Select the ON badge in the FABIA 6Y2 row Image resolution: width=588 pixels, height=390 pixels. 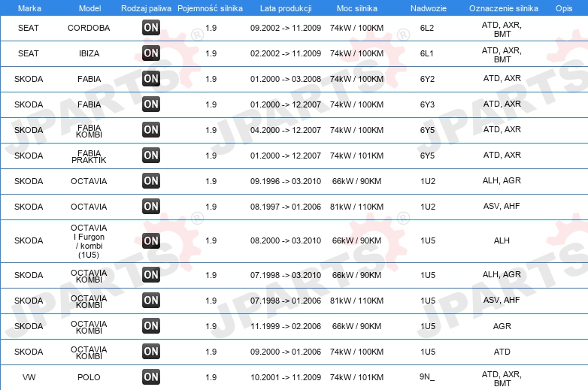click(x=151, y=79)
